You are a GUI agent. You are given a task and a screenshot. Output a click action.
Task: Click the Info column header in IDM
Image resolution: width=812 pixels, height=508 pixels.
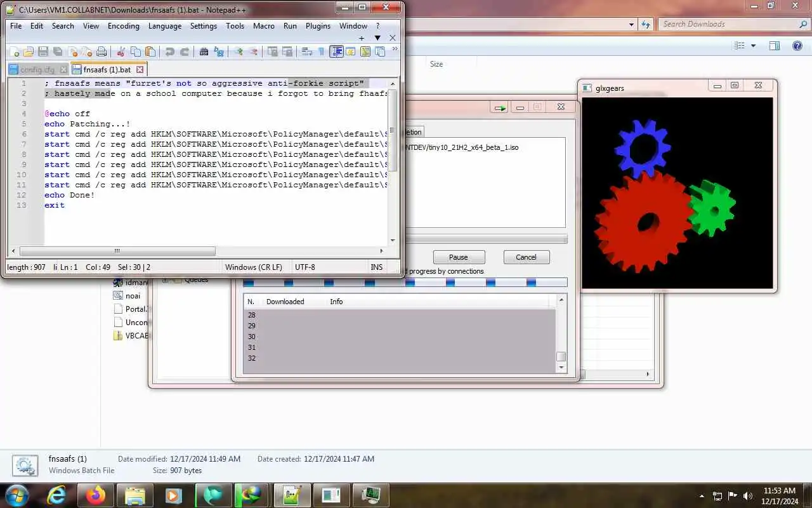tap(336, 302)
